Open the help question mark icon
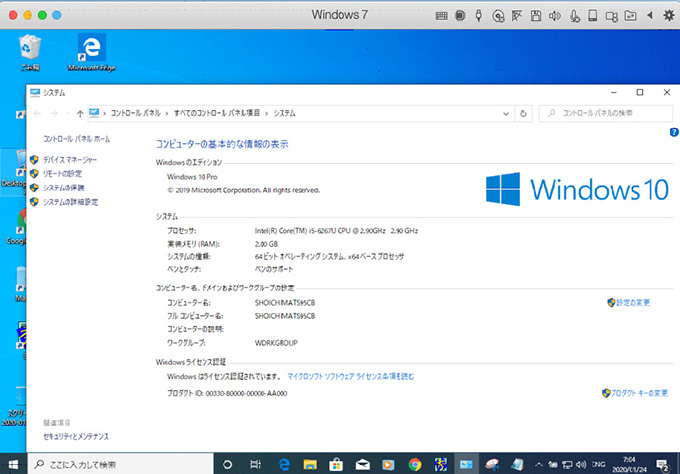This screenshot has width=680, height=474. tap(674, 132)
